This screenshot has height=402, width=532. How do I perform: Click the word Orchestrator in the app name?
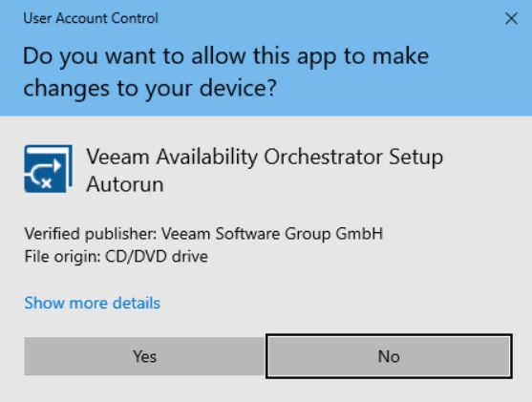tap(324, 158)
